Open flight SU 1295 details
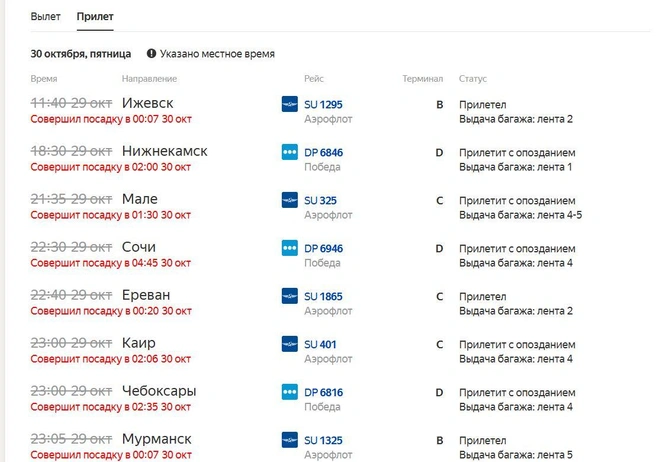This screenshot has width=656, height=462. click(x=323, y=105)
